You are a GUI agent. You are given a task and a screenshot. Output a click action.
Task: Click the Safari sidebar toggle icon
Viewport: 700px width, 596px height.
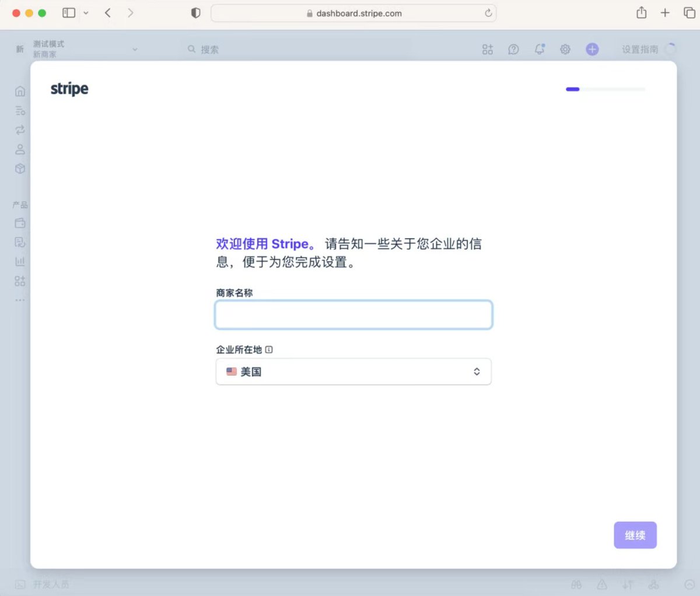pyautogui.click(x=69, y=13)
